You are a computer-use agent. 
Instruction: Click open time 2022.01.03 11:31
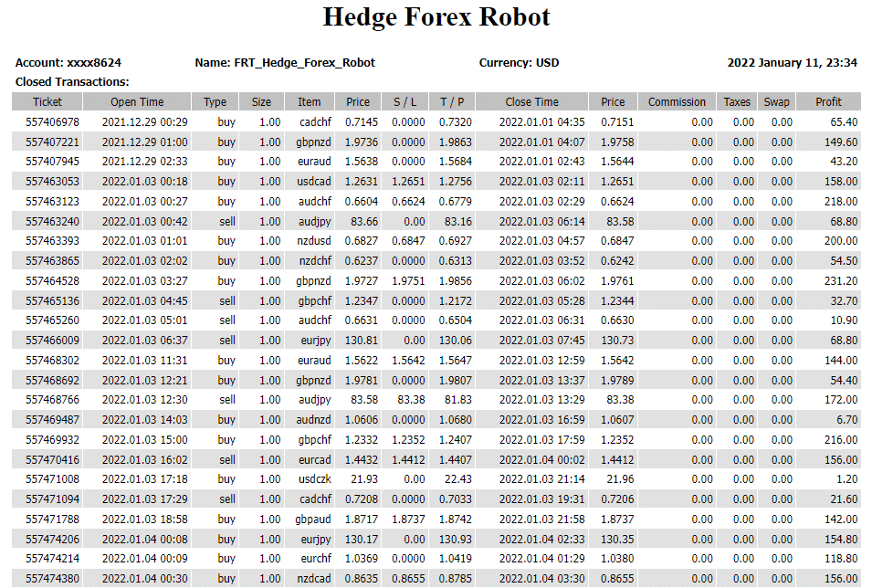[144, 361]
